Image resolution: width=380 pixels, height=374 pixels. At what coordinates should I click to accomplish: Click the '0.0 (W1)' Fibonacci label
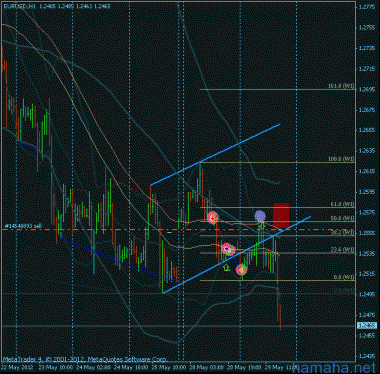[343, 277]
